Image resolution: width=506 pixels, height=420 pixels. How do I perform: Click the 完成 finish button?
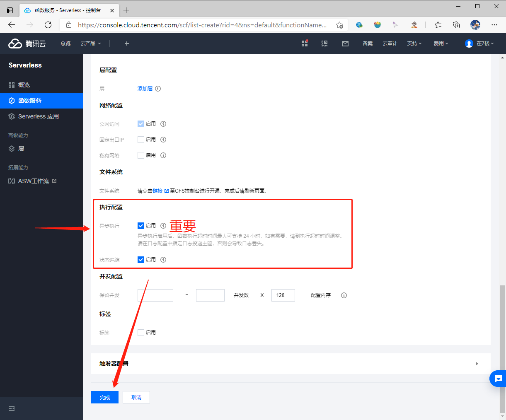104,397
